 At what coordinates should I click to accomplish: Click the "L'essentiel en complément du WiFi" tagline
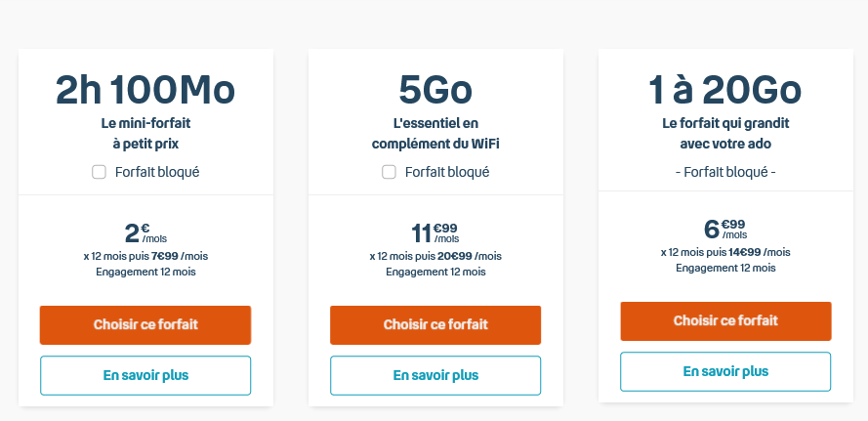pos(435,134)
